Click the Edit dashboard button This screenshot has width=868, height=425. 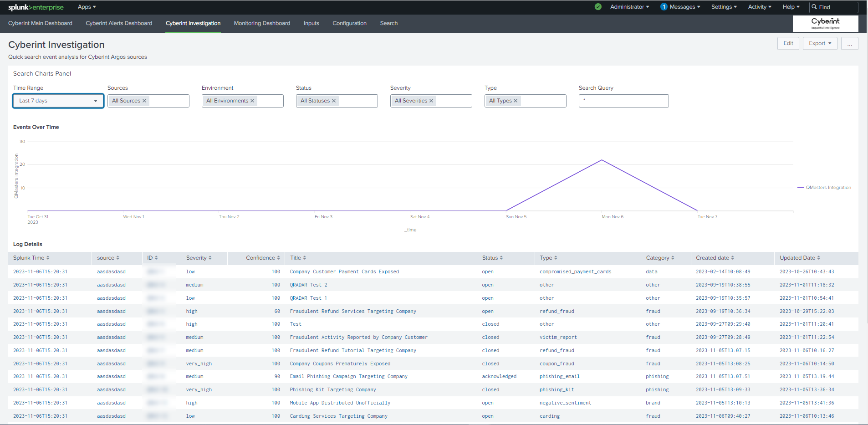tap(788, 43)
